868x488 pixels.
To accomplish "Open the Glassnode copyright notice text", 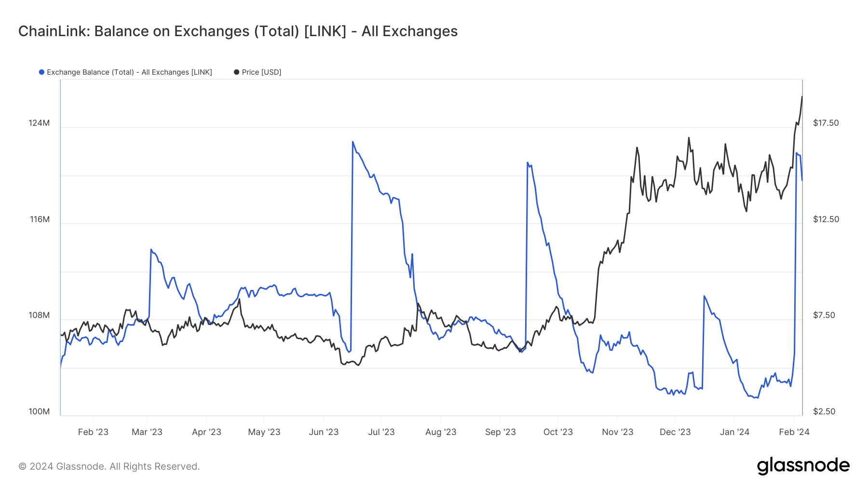I will pyautogui.click(x=109, y=466).
